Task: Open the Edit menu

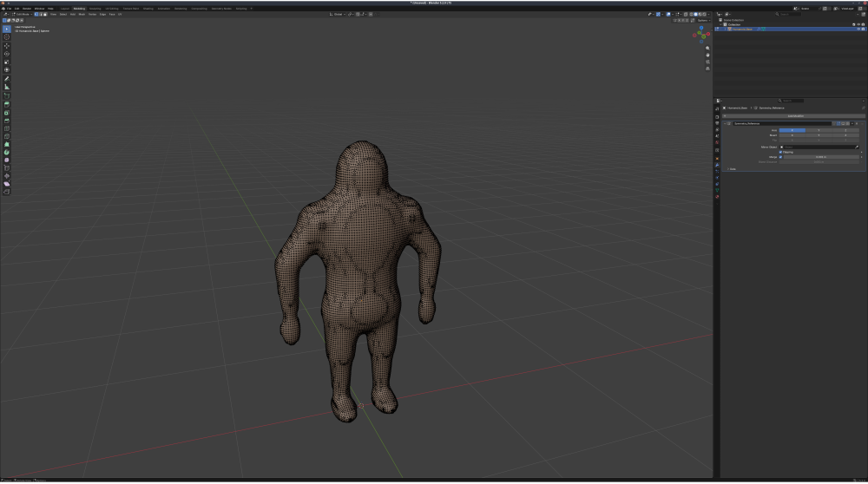Action: pos(16,9)
